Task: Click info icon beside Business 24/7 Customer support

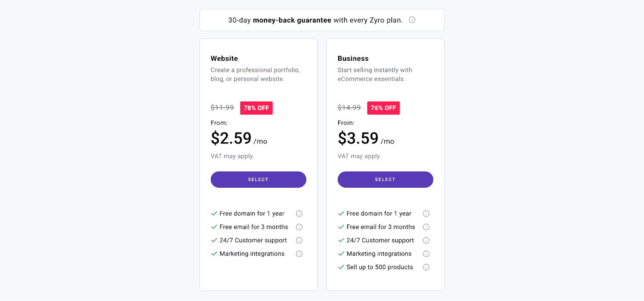Action: (x=426, y=240)
